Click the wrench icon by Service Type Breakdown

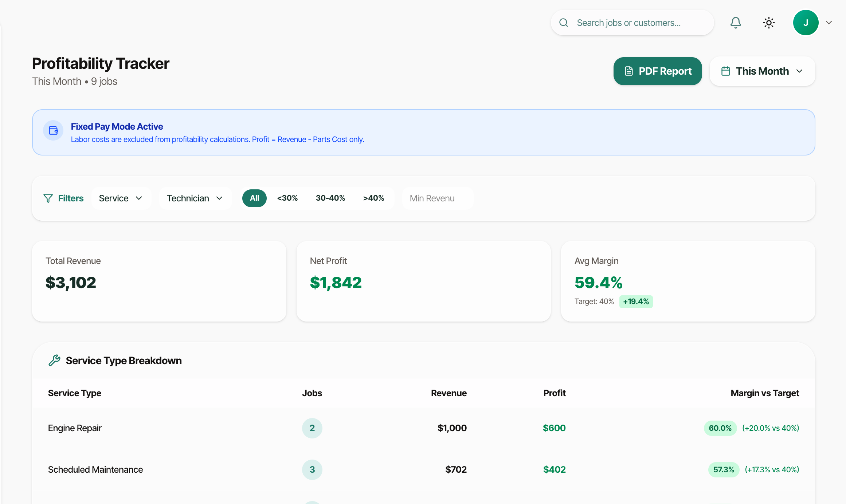click(x=54, y=360)
